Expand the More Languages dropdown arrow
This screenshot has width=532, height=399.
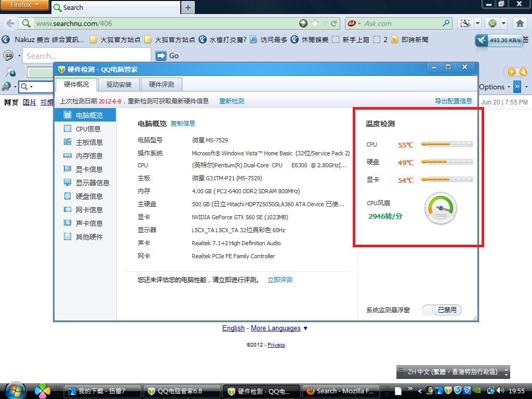coord(305,328)
